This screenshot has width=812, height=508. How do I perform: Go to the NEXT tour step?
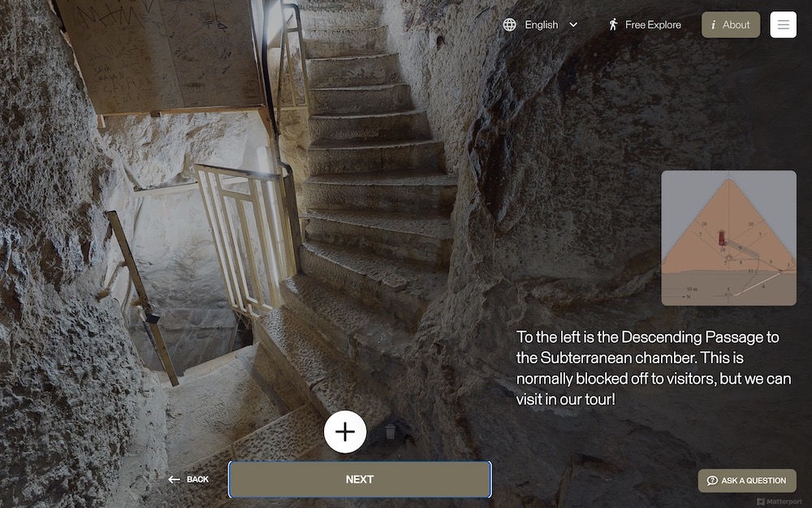pos(360,480)
